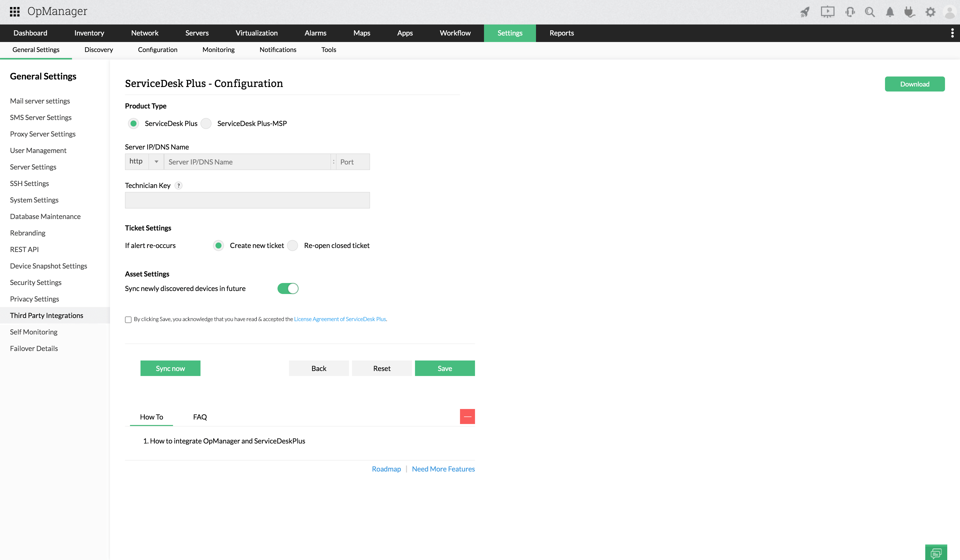Tick the license agreement checkbox
The height and width of the screenshot is (560, 960).
tap(128, 319)
